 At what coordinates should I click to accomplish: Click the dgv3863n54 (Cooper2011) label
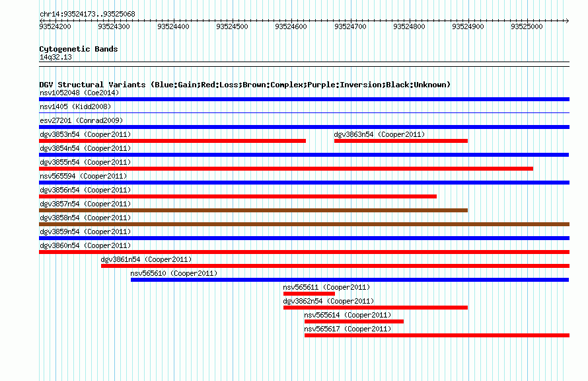pyautogui.click(x=379, y=134)
